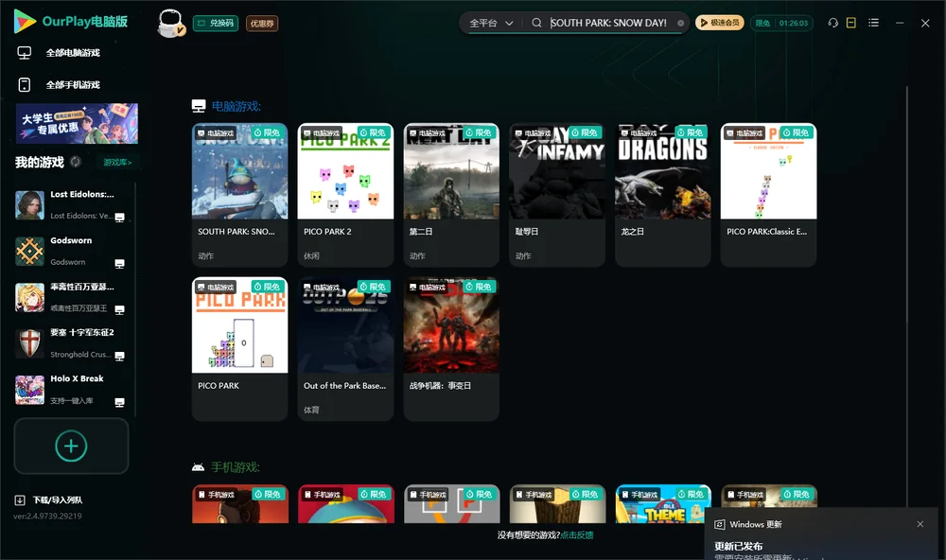Click the PC icon beside Godsworn
946x560 pixels.
pyautogui.click(x=119, y=264)
